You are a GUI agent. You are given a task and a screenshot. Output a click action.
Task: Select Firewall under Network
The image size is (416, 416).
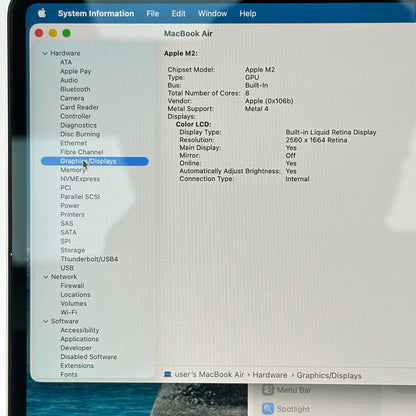(x=72, y=286)
